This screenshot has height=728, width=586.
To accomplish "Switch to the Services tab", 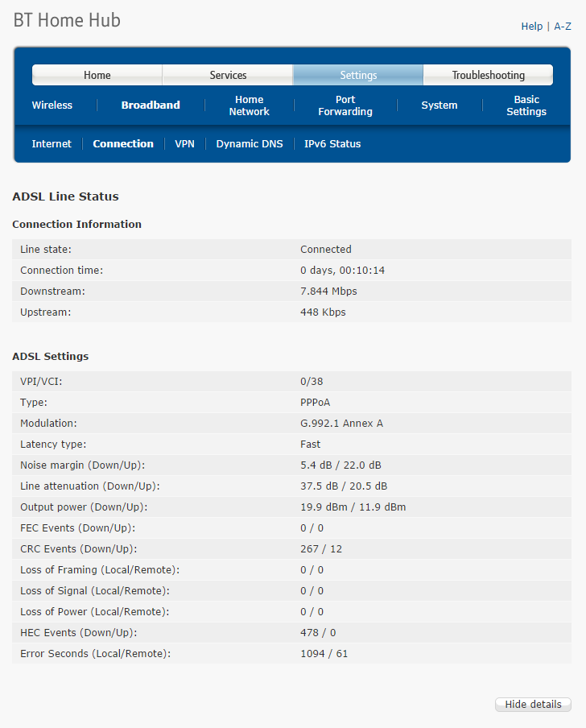I will (228, 75).
